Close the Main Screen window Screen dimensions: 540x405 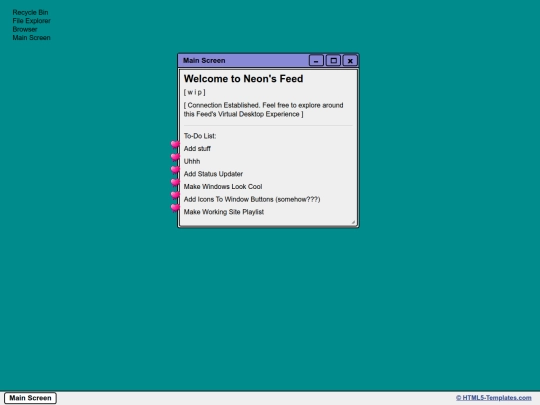(350, 61)
